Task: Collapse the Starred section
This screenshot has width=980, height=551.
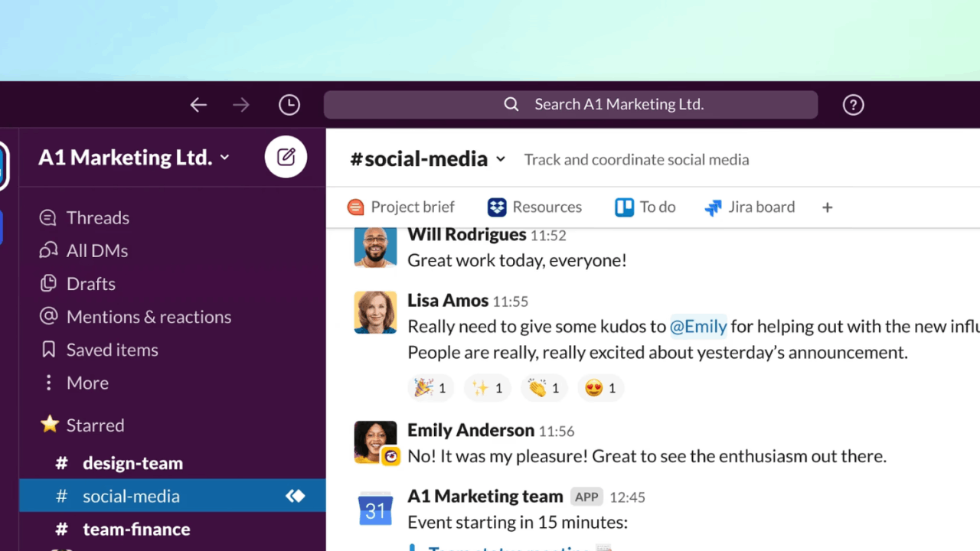Action: 95,425
